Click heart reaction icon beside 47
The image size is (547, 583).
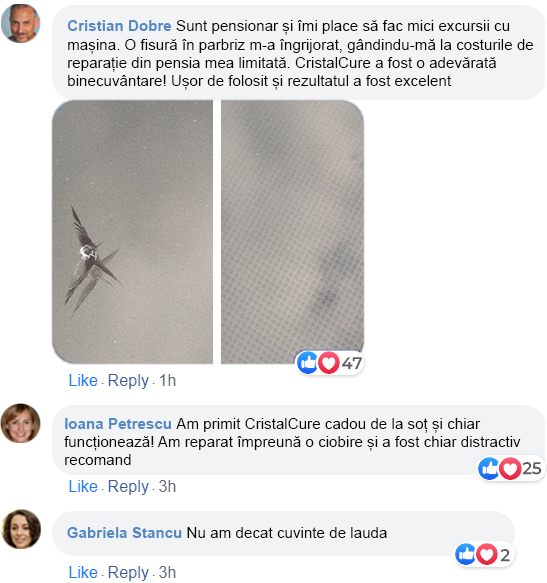329,363
